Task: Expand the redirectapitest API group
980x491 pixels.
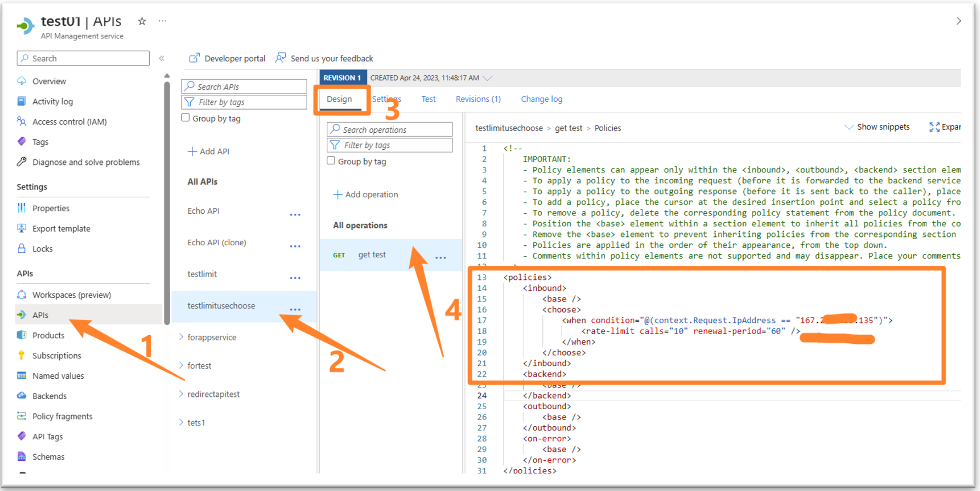Action: point(181,394)
